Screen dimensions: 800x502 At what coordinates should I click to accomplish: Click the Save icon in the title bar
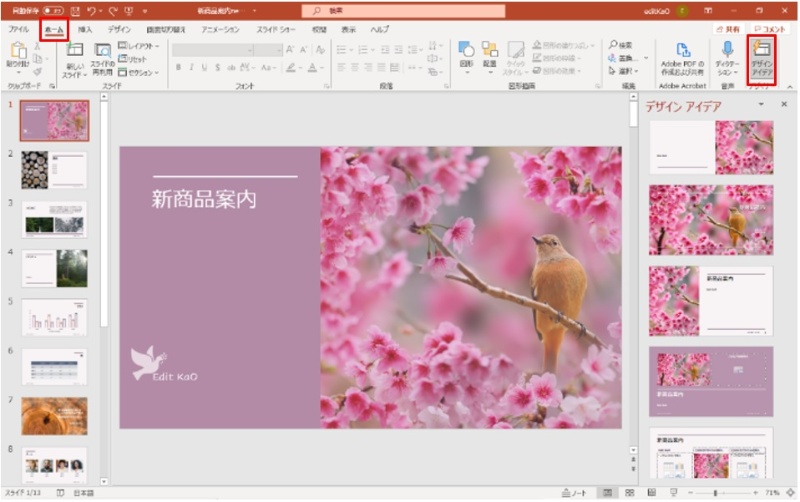click(x=75, y=11)
